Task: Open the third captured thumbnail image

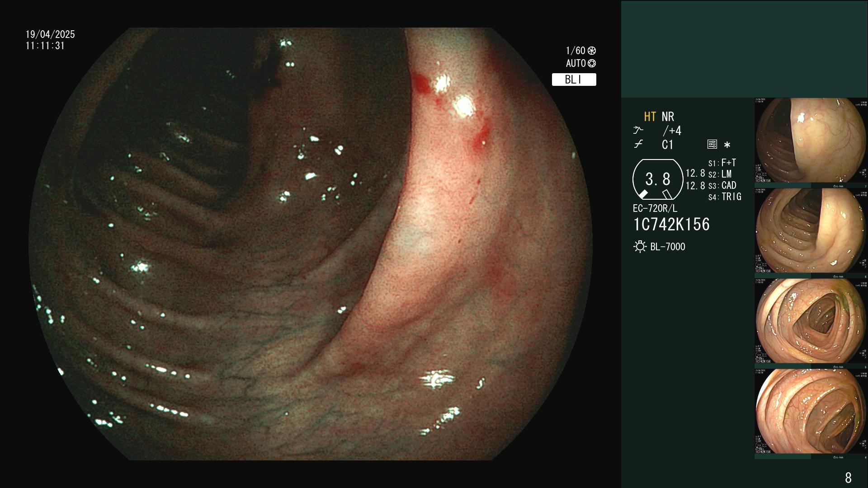Action: pyautogui.click(x=811, y=321)
